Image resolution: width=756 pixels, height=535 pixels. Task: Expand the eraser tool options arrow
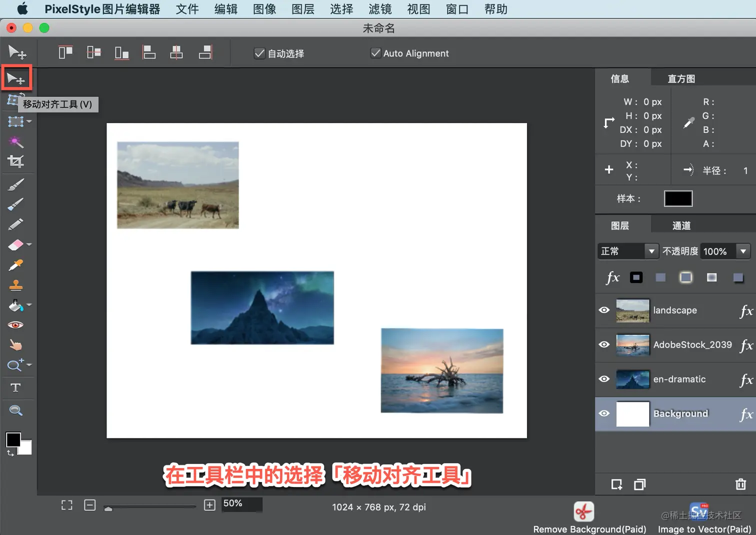(x=29, y=244)
